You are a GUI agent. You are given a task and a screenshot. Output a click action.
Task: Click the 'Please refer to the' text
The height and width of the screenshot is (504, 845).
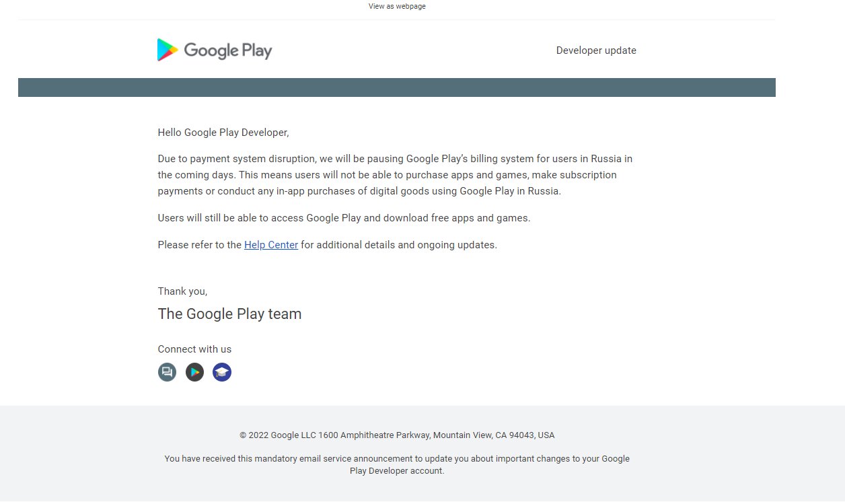[200, 245]
